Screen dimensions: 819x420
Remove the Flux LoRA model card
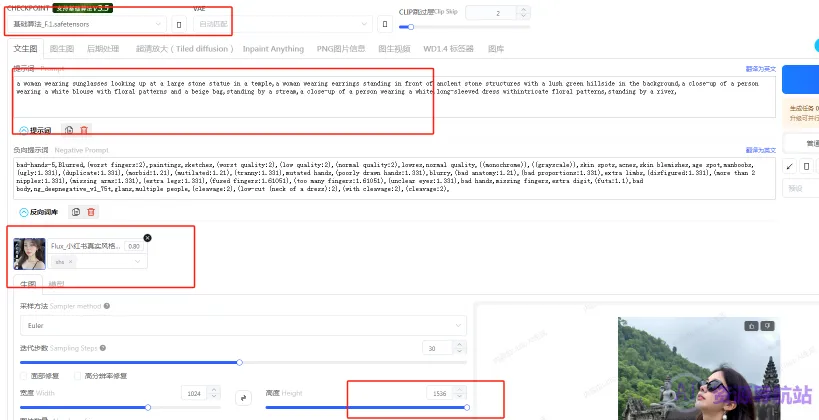tap(148, 237)
